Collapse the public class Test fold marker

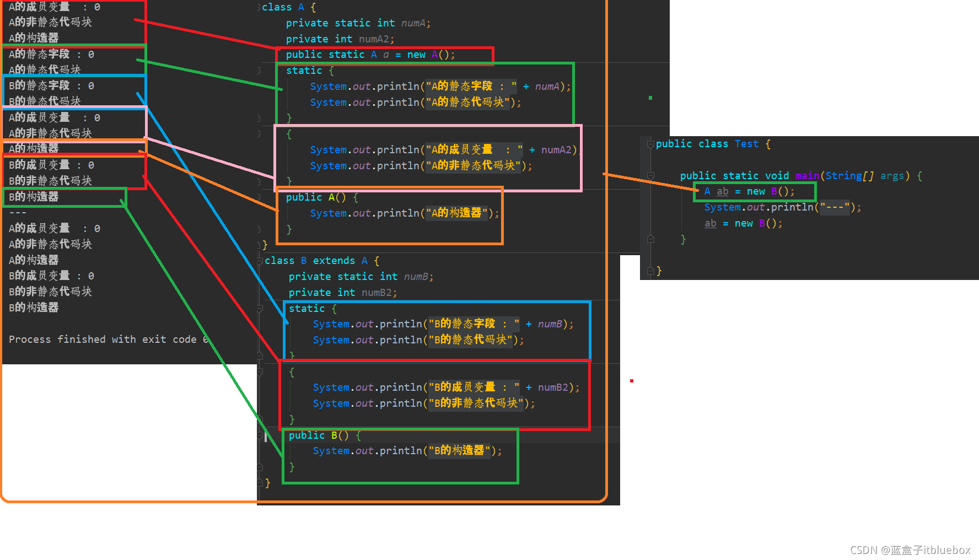pos(650,144)
